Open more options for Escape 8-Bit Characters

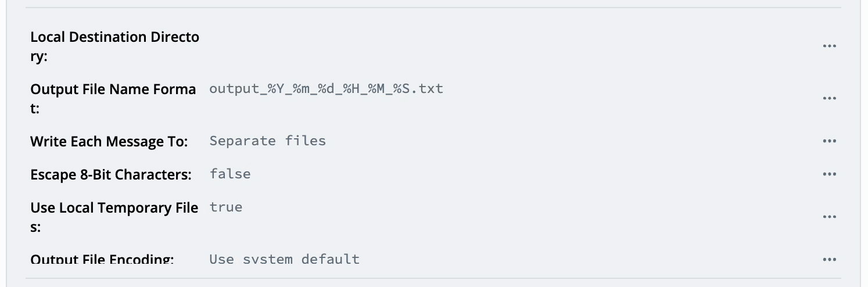(x=829, y=174)
